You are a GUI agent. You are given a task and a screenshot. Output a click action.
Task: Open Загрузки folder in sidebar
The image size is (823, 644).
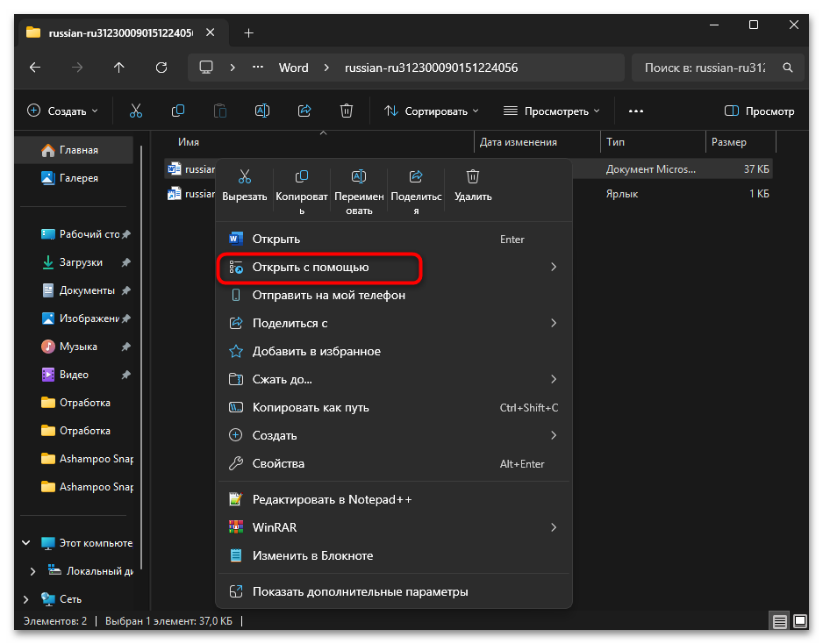[x=81, y=262]
